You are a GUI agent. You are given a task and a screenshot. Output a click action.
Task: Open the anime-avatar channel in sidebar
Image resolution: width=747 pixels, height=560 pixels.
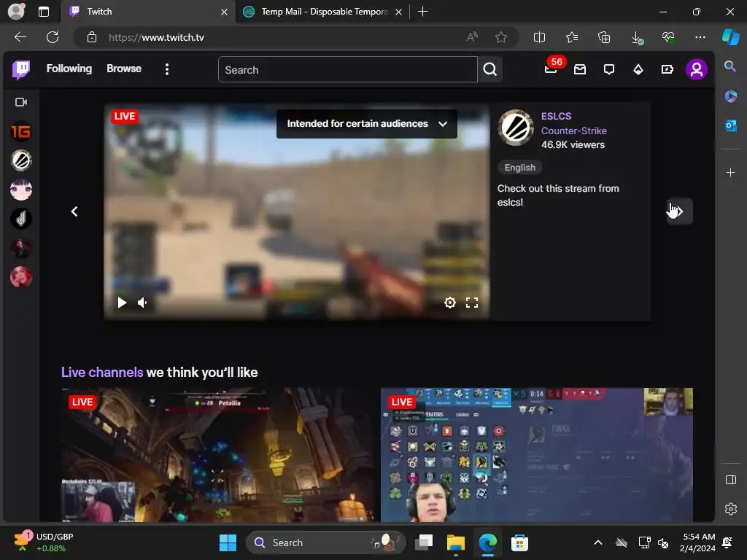click(x=21, y=190)
